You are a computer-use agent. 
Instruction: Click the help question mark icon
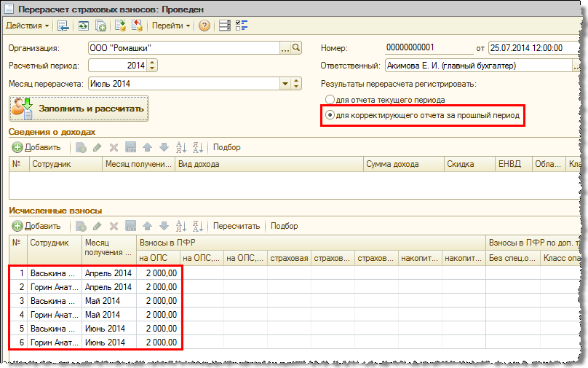click(x=204, y=26)
